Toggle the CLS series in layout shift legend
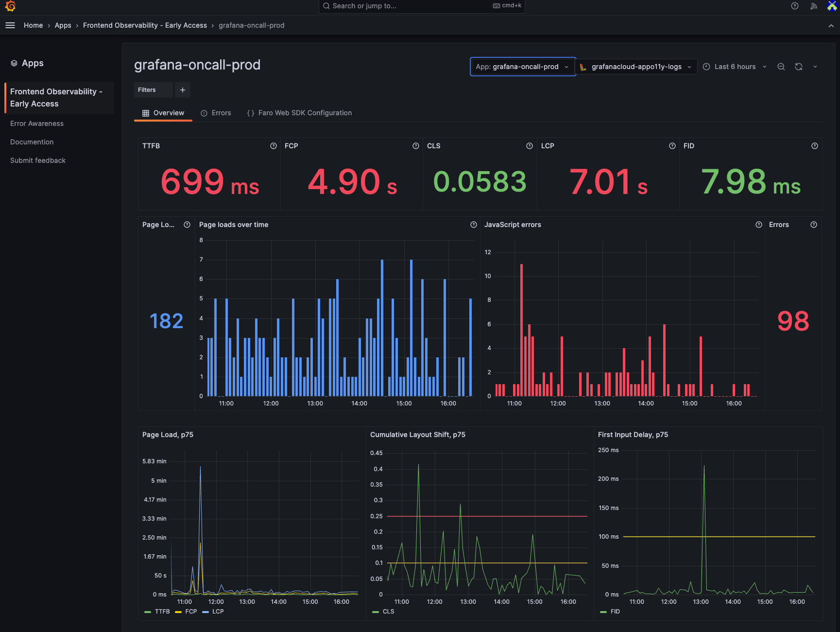The width and height of the screenshot is (840, 632). click(389, 612)
